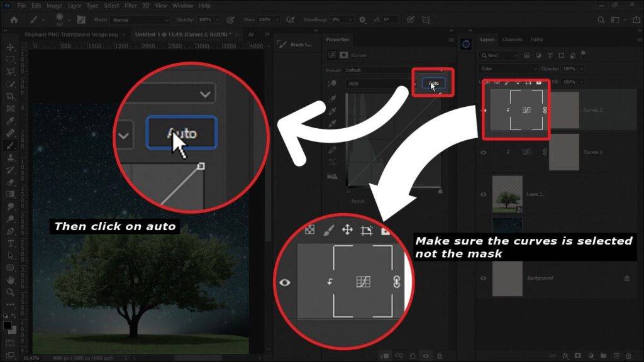Toggle adjustment layer filter in Layers panel
644x362 pixels.
click(x=538, y=55)
